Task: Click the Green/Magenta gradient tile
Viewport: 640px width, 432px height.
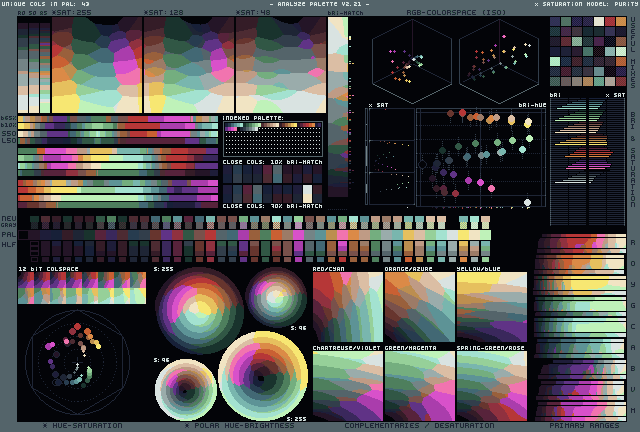Action: (419, 385)
